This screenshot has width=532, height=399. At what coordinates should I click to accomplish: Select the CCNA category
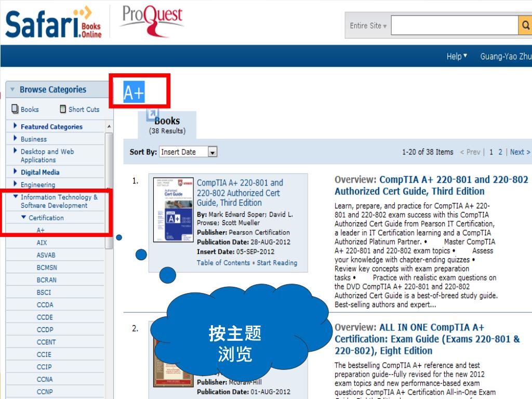click(x=45, y=379)
